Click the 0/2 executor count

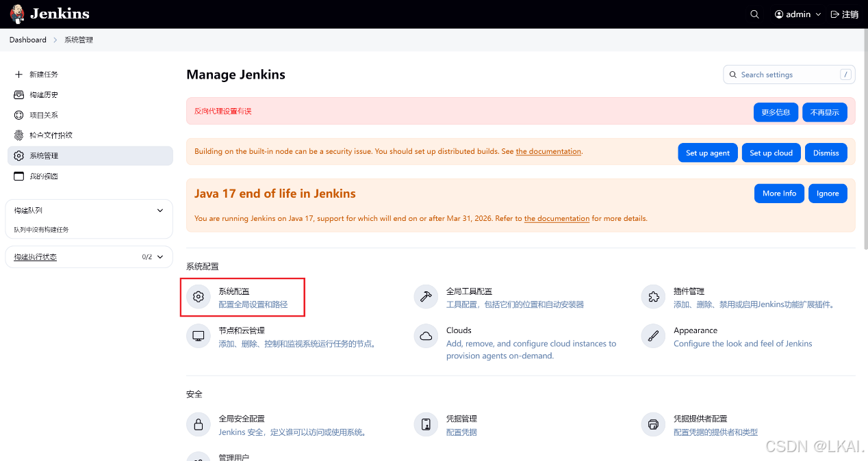pos(147,257)
